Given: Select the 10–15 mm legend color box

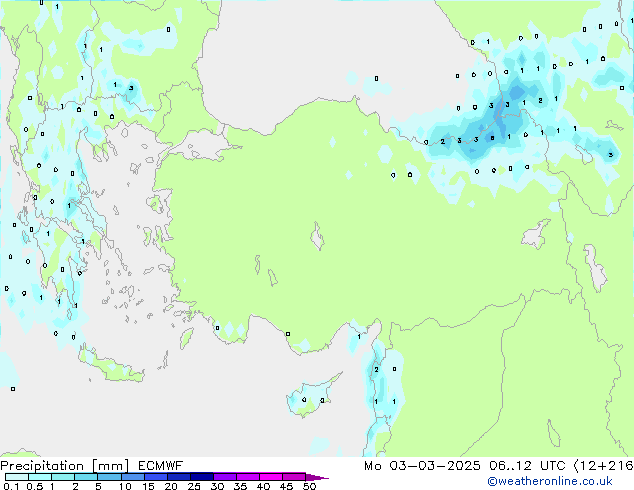Looking at the screenshot, I should pyautogui.click(x=132, y=477).
